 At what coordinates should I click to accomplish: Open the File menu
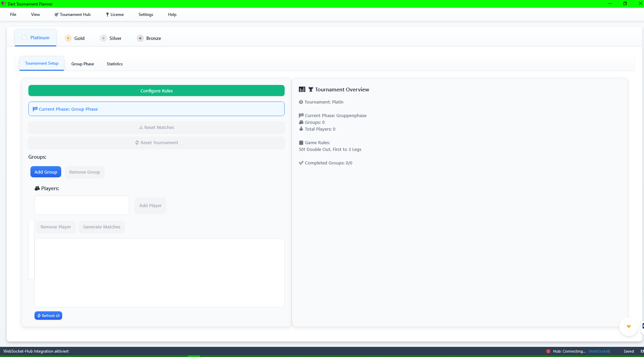13,15
